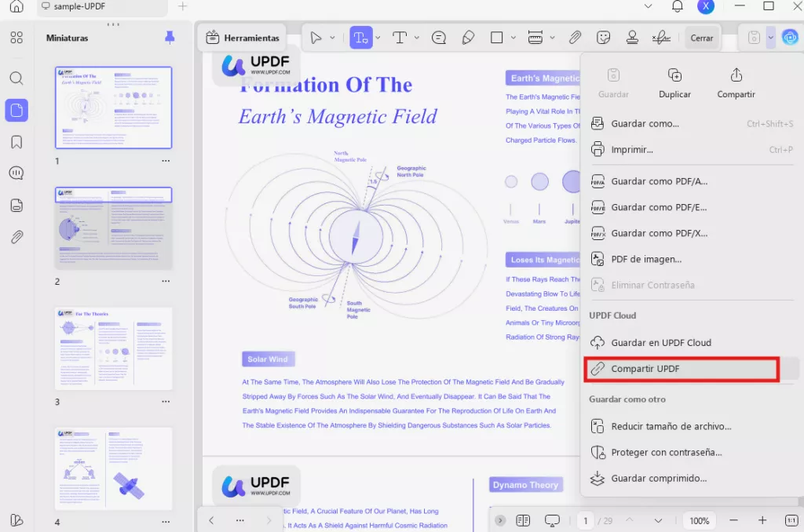Open the user account avatar
The width and height of the screenshot is (804, 532).
[x=706, y=6]
